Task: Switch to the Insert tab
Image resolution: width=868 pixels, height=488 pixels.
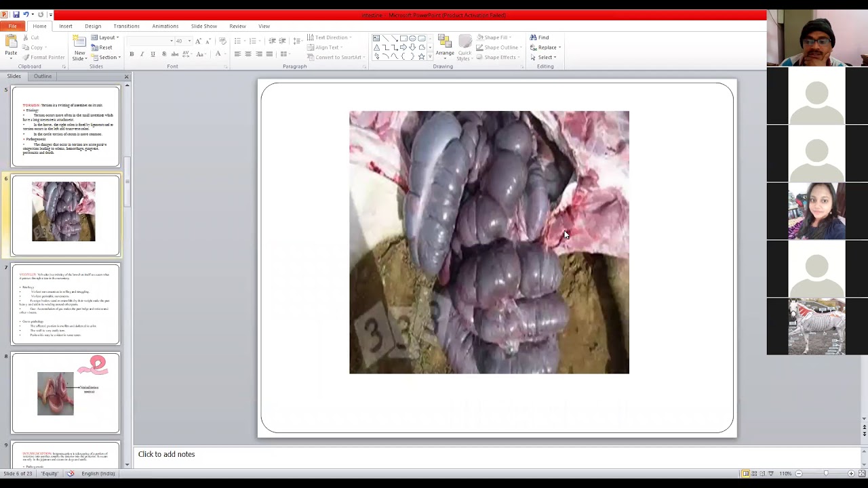Action: tap(66, 26)
